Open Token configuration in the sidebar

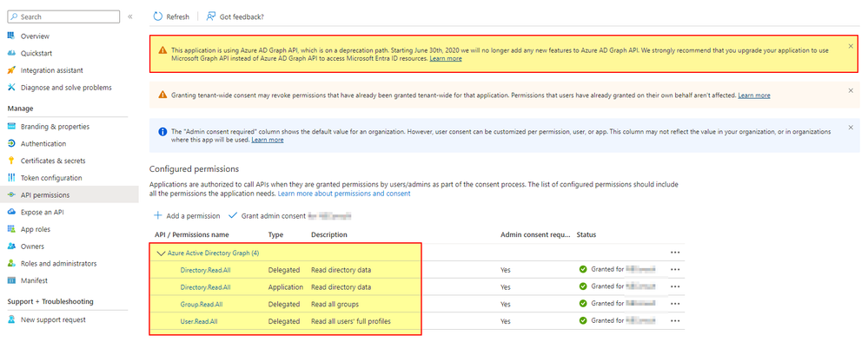51,178
